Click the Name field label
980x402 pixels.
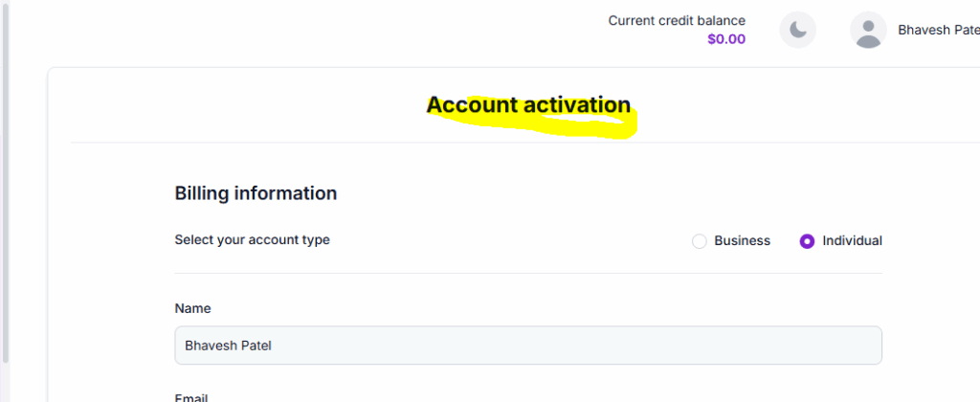tap(192, 308)
